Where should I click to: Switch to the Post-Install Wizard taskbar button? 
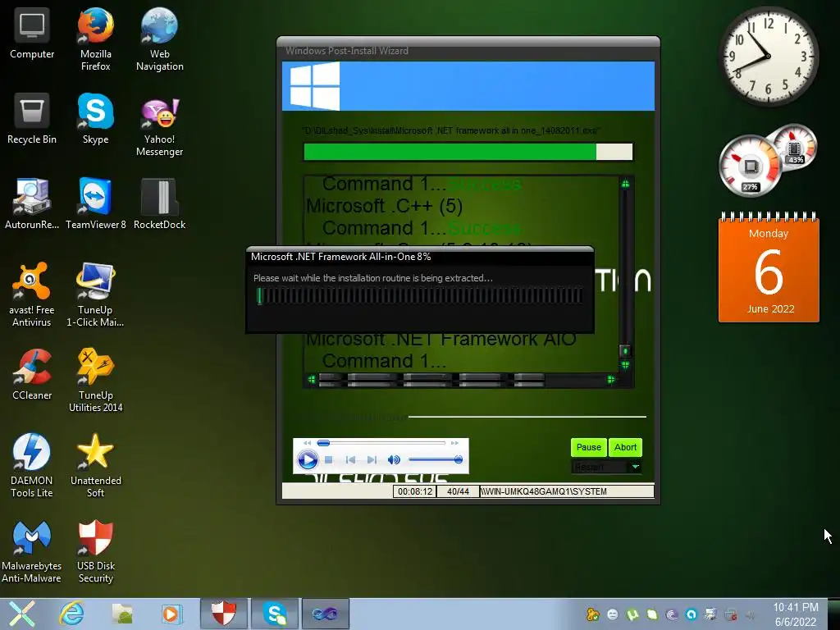point(325,614)
